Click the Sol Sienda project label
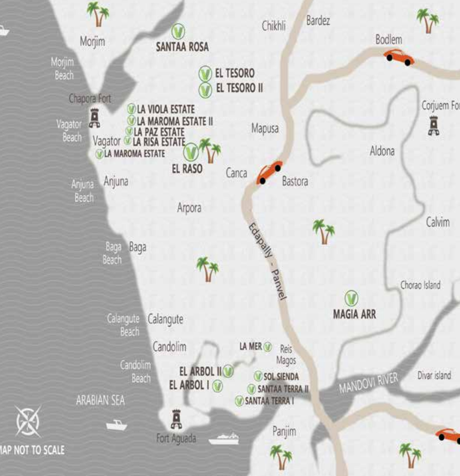Viewport: 460px width, 476px height. pyautogui.click(x=281, y=376)
